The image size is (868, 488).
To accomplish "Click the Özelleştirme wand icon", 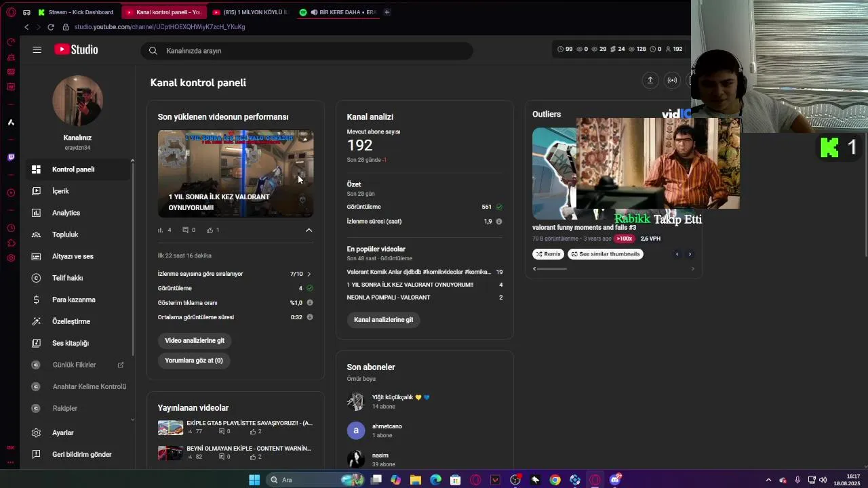I will click(x=37, y=321).
